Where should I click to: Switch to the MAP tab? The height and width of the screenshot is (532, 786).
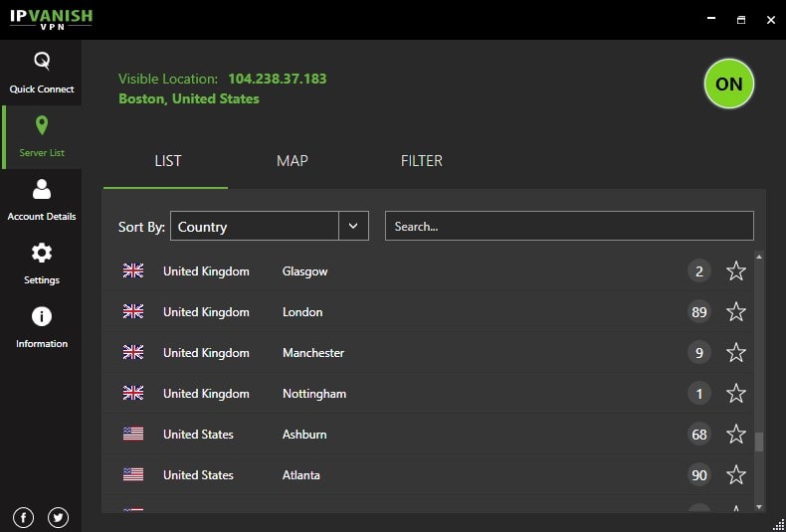tap(293, 161)
